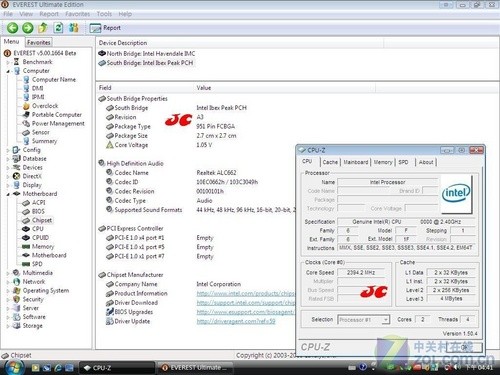Open Processor selection dropdown in CPU-Z
This screenshot has width=500, height=375.
point(363,320)
